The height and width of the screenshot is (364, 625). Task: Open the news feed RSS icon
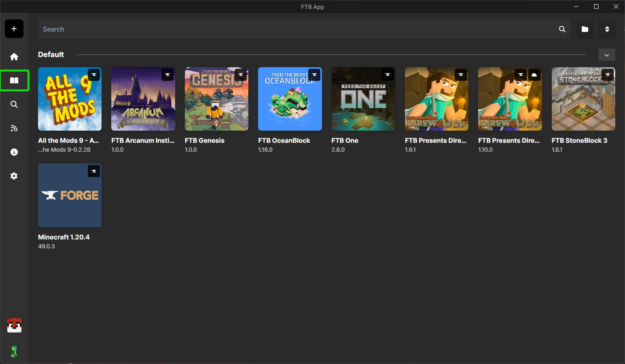(14, 128)
